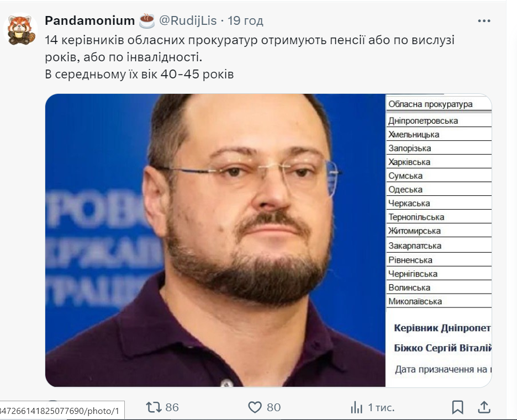Open view analytics bar chart icon
517x420 pixels.
pyautogui.click(x=356, y=407)
